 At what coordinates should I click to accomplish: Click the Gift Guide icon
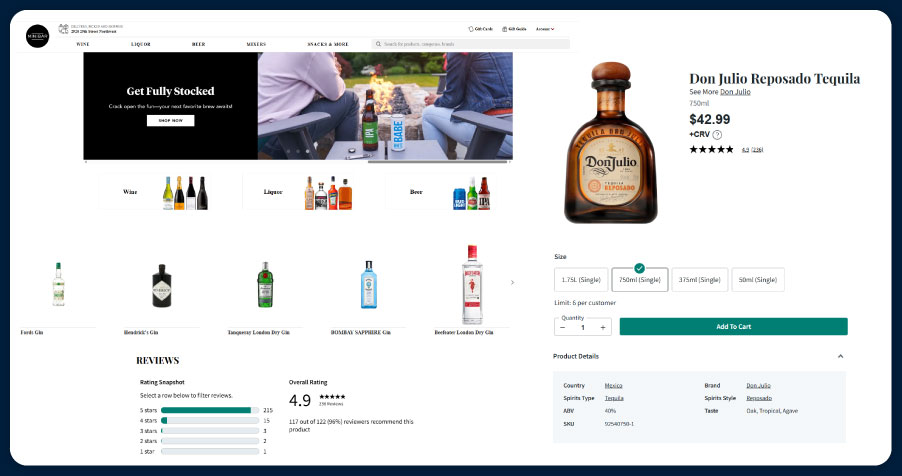coord(505,29)
